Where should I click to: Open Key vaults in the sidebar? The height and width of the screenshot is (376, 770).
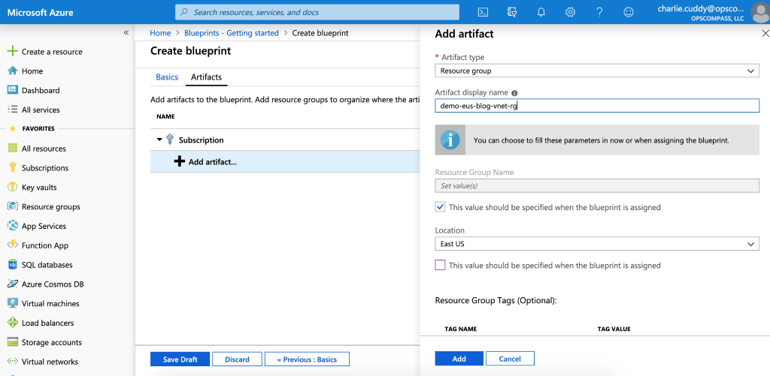pyautogui.click(x=39, y=187)
